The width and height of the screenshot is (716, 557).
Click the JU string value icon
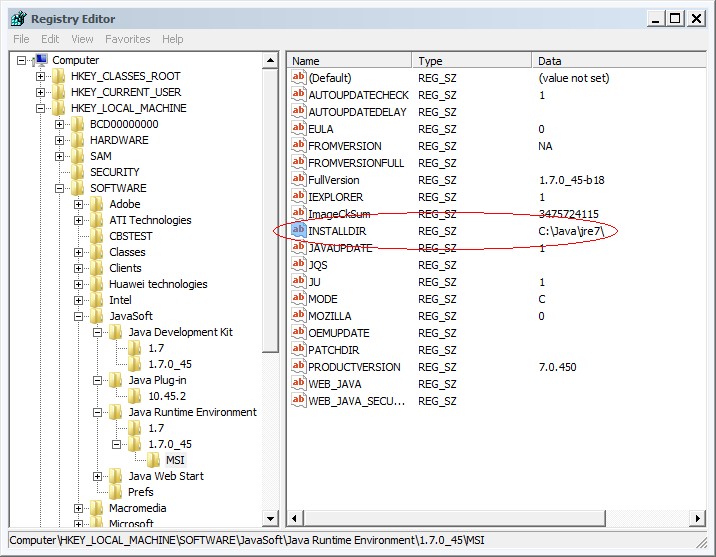298,281
